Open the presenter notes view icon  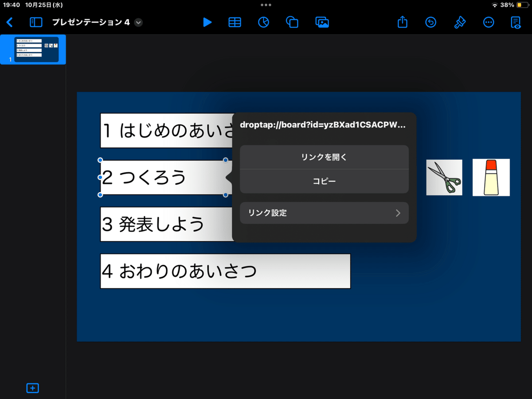[516, 22]
